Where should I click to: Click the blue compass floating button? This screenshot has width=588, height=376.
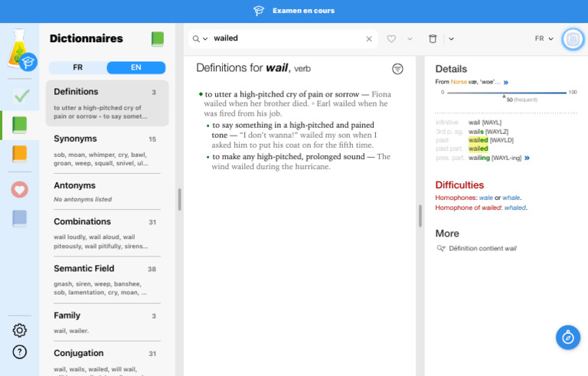[568, 338]
